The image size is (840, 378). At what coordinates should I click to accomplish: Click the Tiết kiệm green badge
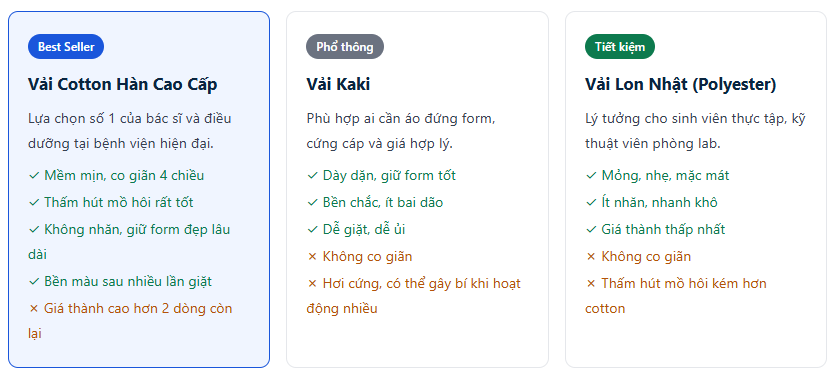[620, 47]
